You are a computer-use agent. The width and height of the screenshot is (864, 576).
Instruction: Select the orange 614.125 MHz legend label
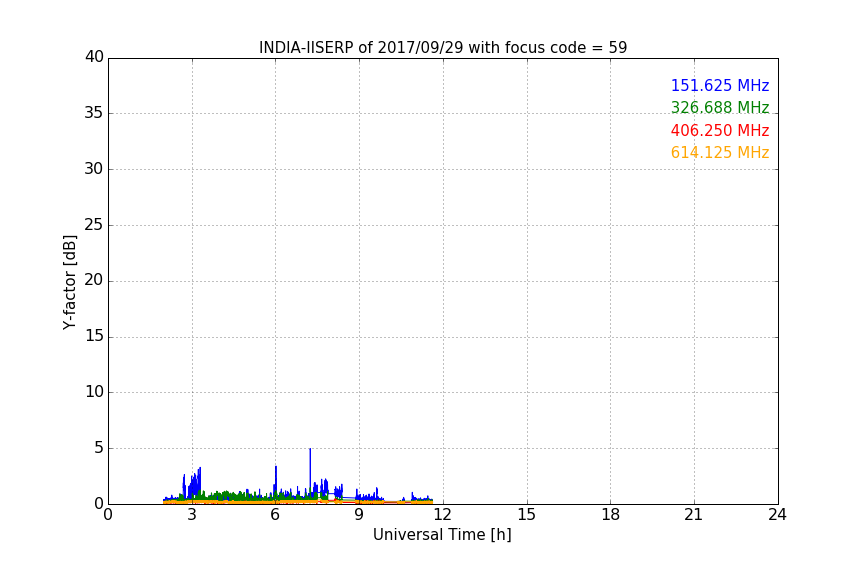coord(720,152)
